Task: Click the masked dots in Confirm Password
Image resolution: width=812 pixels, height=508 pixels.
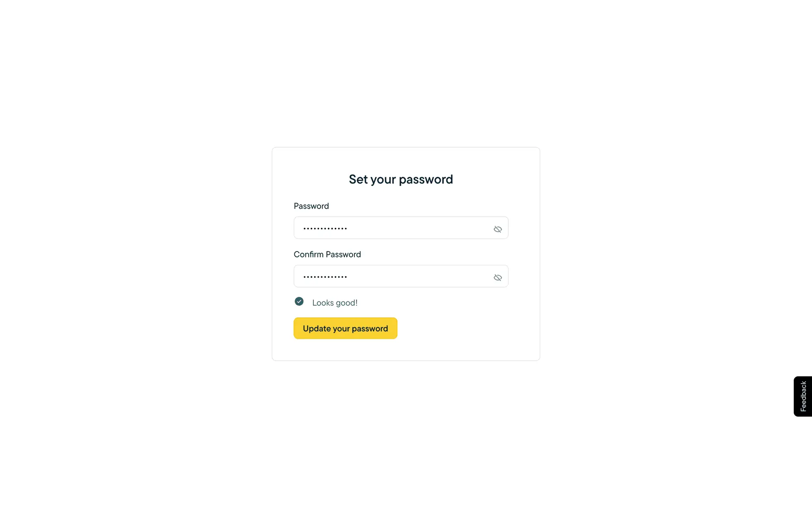Action: [x=325, y=277]
